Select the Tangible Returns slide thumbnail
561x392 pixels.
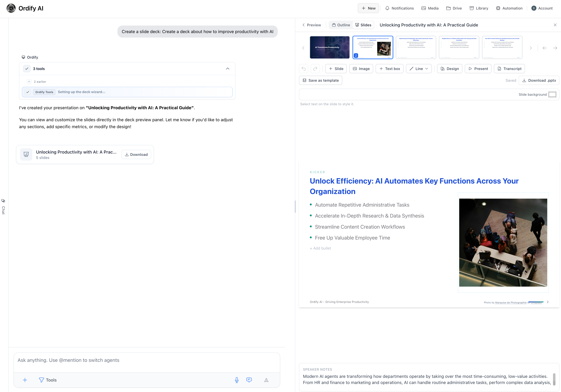coord(459,47)
